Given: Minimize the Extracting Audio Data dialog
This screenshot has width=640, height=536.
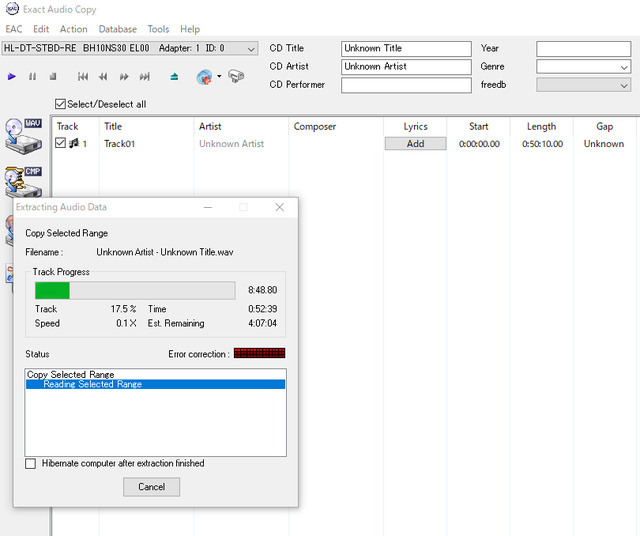Looking at the screenshot, I should point(208,207).
